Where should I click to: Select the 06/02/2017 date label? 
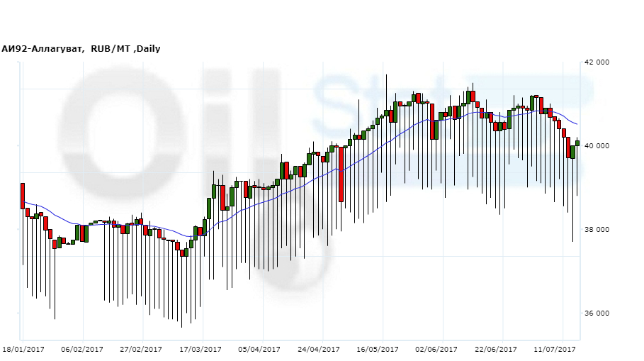[82, 350]
